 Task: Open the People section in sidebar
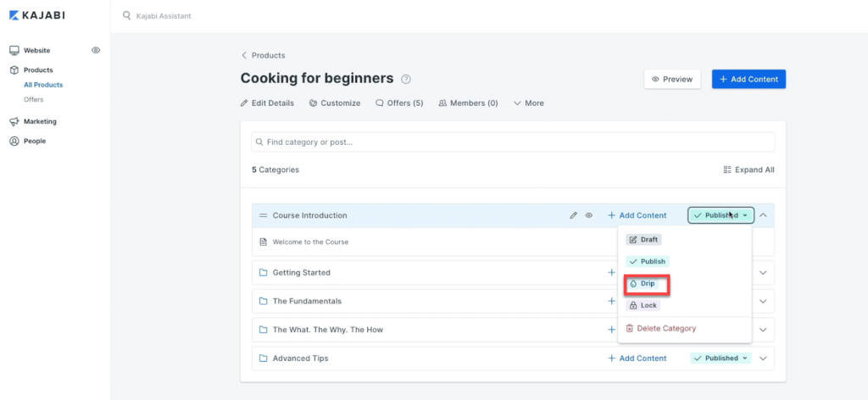35,141
